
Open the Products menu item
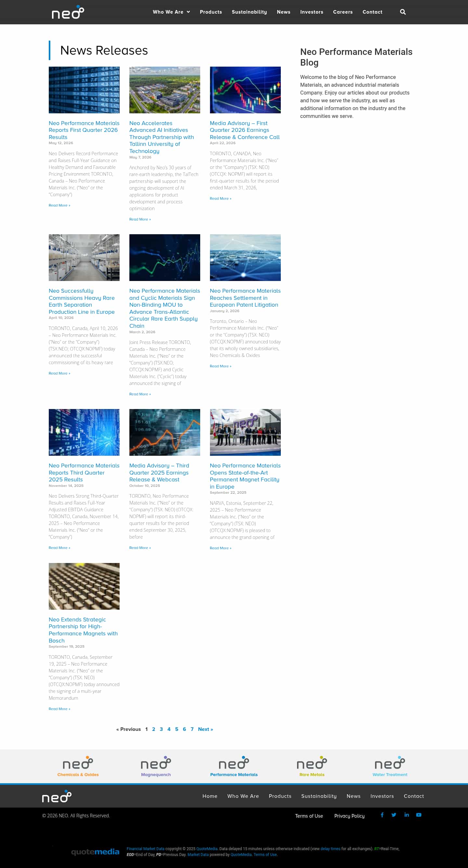click(x=211, y=12)
